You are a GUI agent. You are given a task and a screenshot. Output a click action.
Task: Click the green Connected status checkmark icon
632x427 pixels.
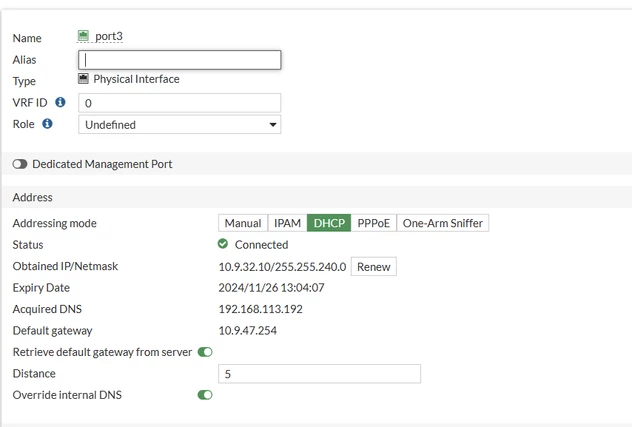pyautogui.click(x=222, y=244)
